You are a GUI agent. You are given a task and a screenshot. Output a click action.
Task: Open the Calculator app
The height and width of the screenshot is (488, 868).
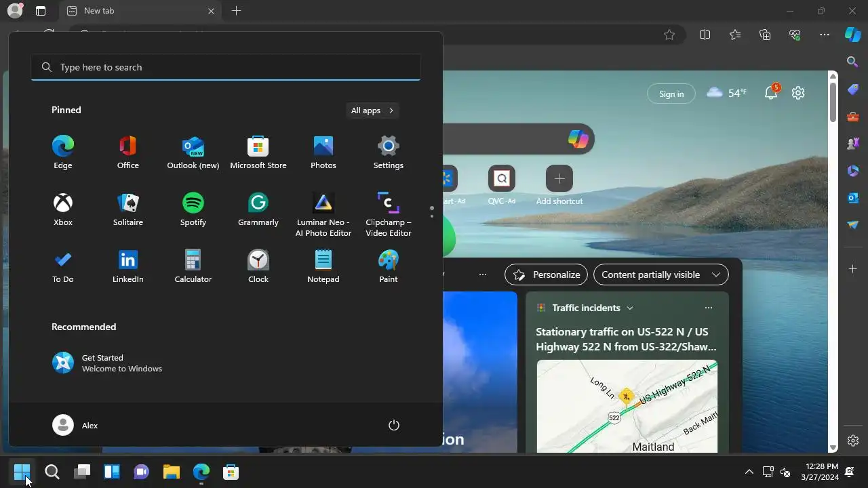(x=193, y=266)
